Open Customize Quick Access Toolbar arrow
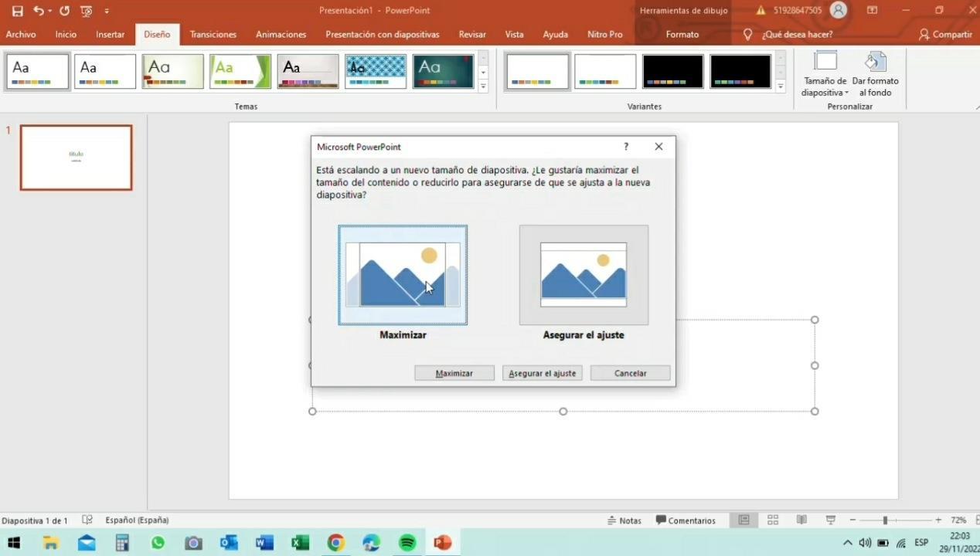 coord(107,11)
